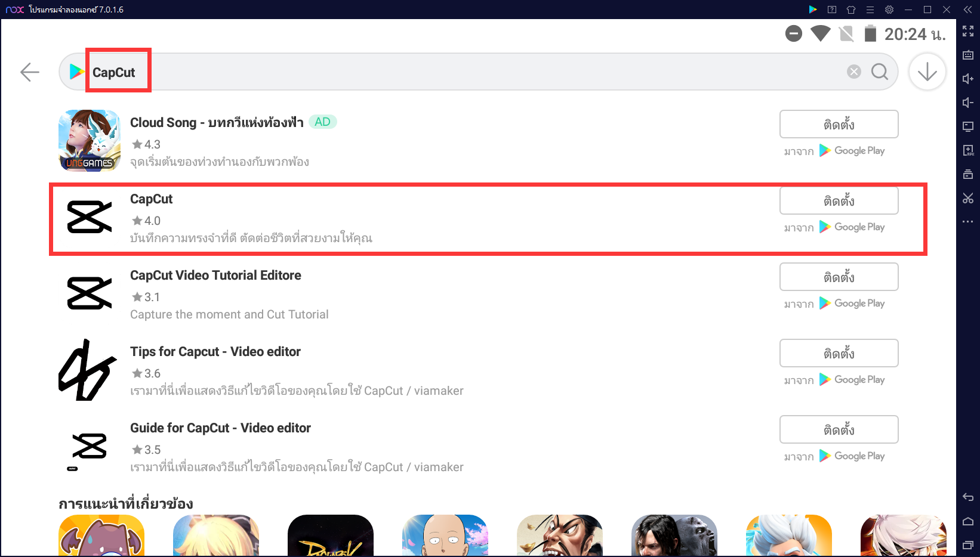Click Nox Play store icon in title bar
Viewport: 980px width, 557px height.
pyautogui.click(x=813, y=10)
